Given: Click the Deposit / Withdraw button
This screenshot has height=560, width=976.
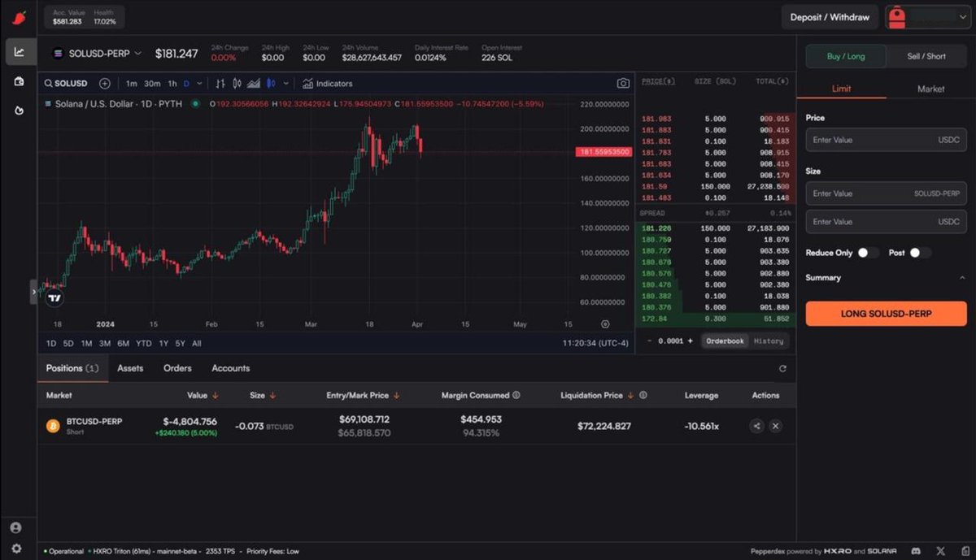Looking at the screenshot, I should [830, 17].
